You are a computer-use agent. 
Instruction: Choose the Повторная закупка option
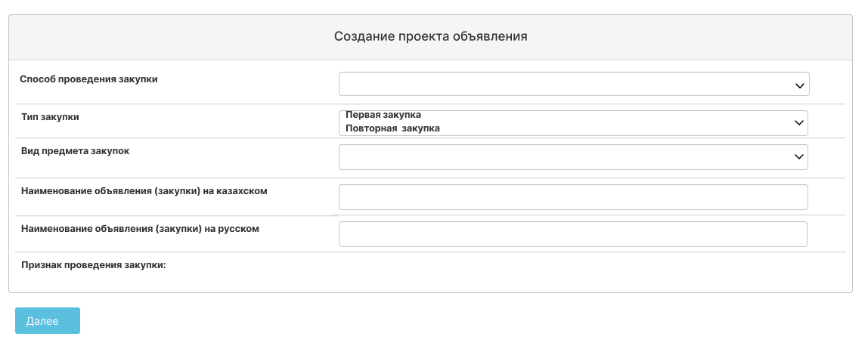(x=392, y=128)
